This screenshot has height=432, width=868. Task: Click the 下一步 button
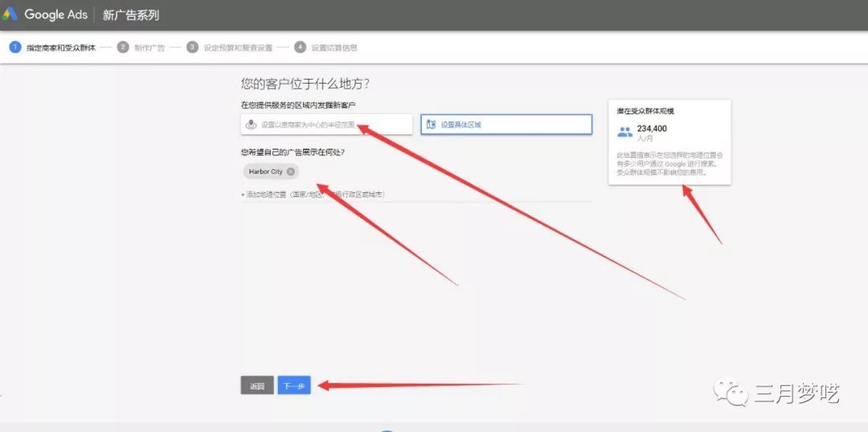point(294,385)
